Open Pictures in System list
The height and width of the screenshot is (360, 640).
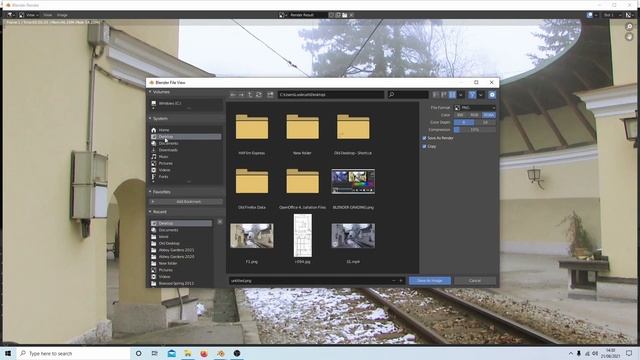[x=186, y=163]
